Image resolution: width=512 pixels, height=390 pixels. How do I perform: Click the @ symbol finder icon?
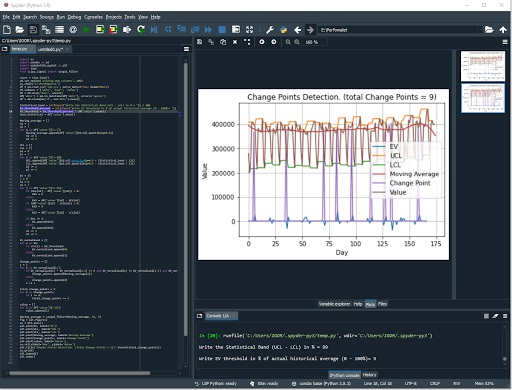[x=73, y=30]
